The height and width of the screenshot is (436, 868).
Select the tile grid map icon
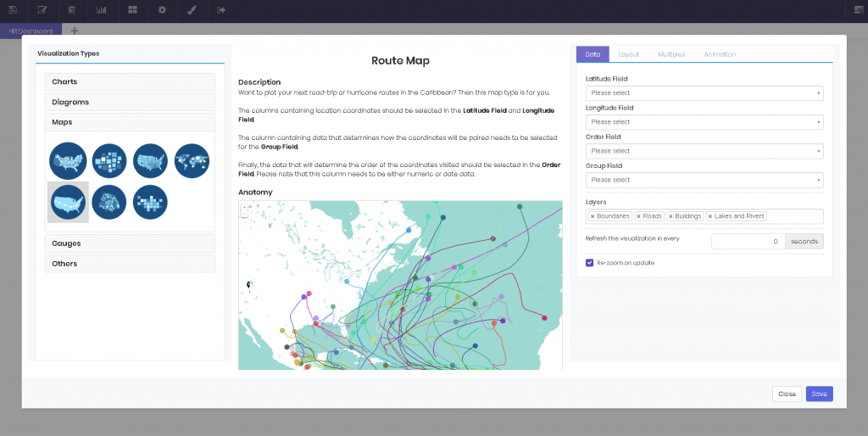[150, 202]
